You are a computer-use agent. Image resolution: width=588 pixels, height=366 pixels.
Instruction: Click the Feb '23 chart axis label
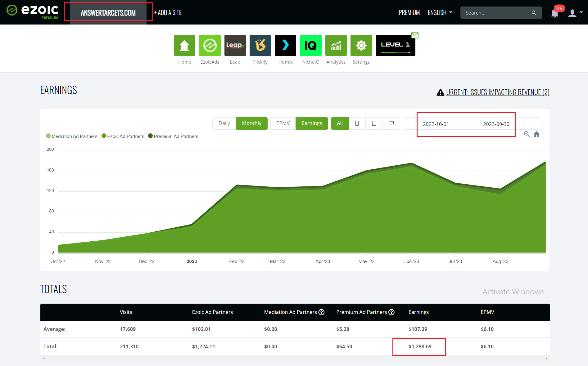pyautogui.click(x=237, y=261)
